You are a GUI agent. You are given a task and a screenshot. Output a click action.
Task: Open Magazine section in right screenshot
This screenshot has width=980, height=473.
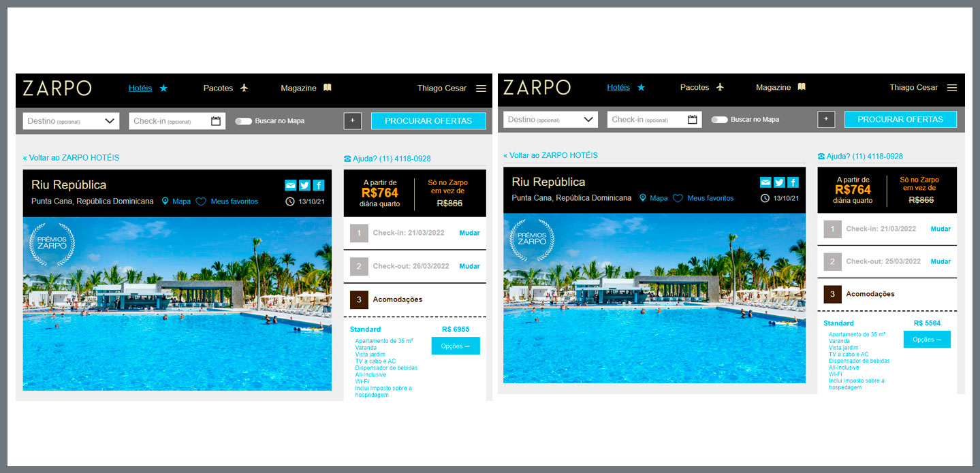click(780, 87)
